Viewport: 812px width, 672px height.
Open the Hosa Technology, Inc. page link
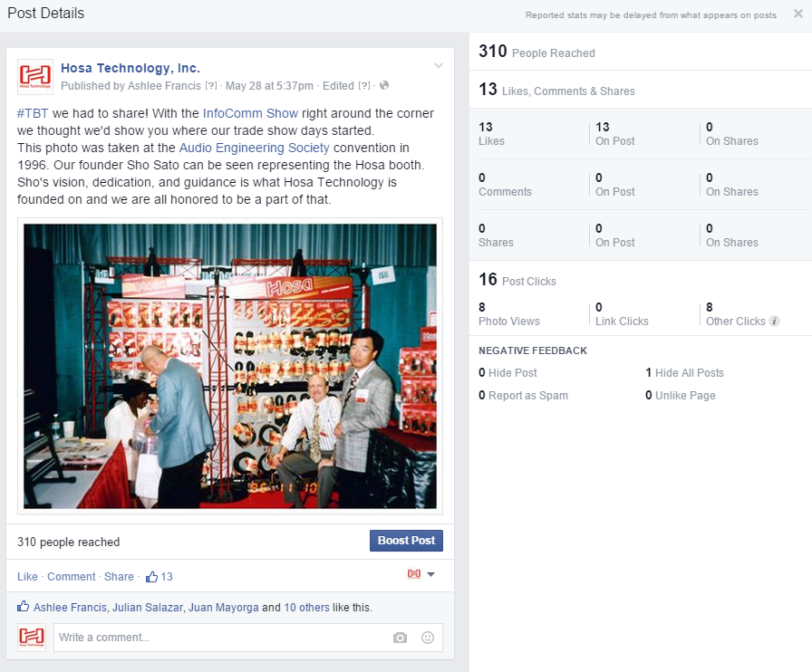(x=130, y=68)
